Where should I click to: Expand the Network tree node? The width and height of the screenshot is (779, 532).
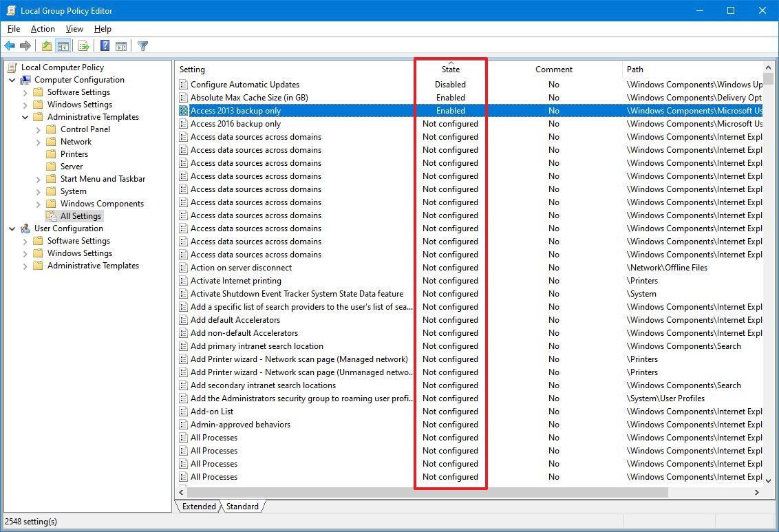[37, 141]
